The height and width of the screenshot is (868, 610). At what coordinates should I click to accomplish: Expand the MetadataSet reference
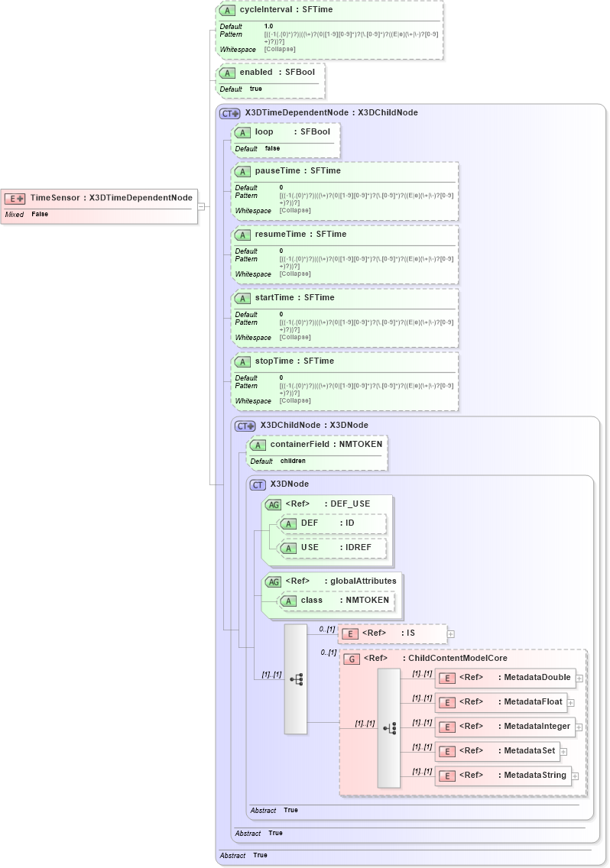point(563,751)
